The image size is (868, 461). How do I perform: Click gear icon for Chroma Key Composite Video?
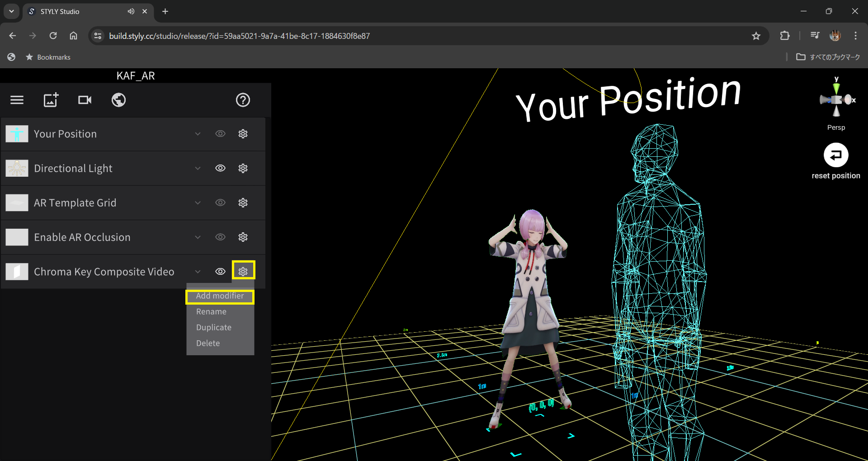(x=243, y=271)
